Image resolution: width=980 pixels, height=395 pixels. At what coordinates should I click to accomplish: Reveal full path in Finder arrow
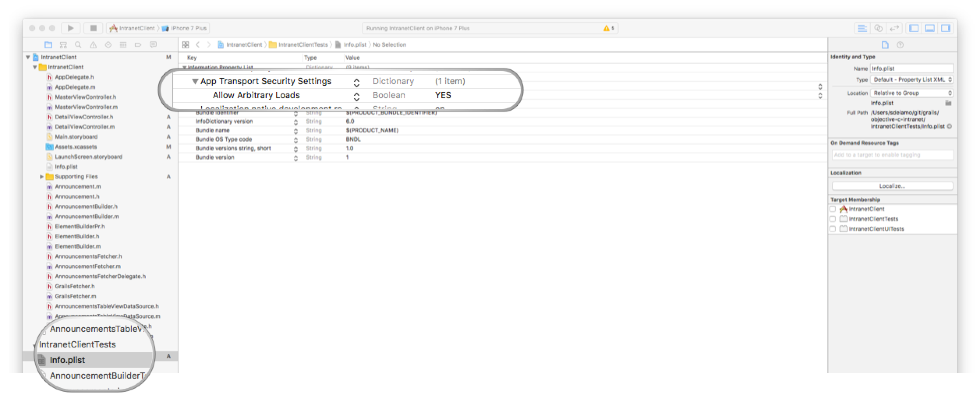[950, 126]
